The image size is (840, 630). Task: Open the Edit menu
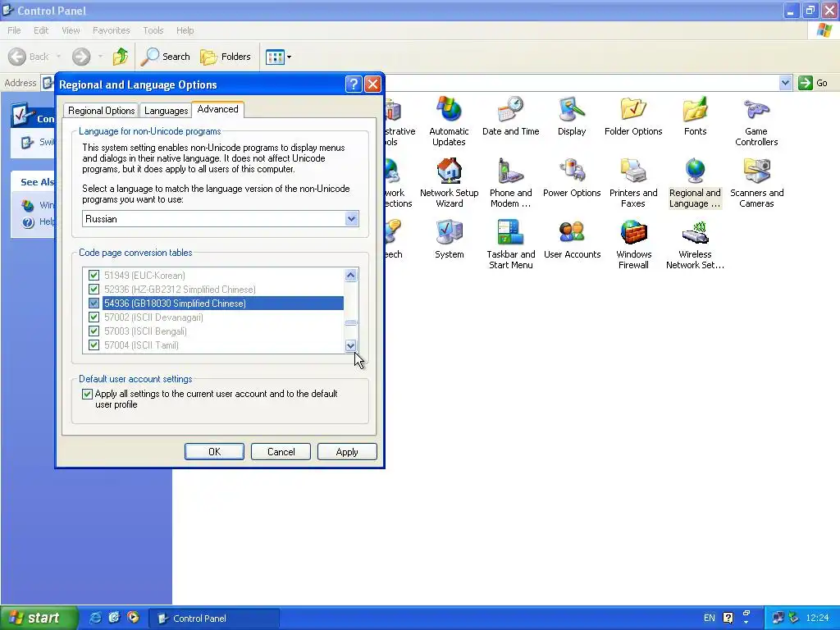point(41,30)
